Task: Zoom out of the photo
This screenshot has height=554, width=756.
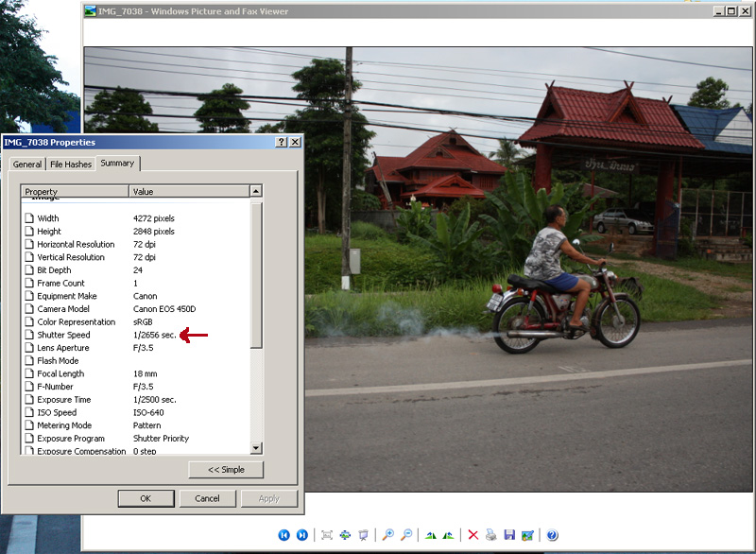Action: click(x=406, y=535)
